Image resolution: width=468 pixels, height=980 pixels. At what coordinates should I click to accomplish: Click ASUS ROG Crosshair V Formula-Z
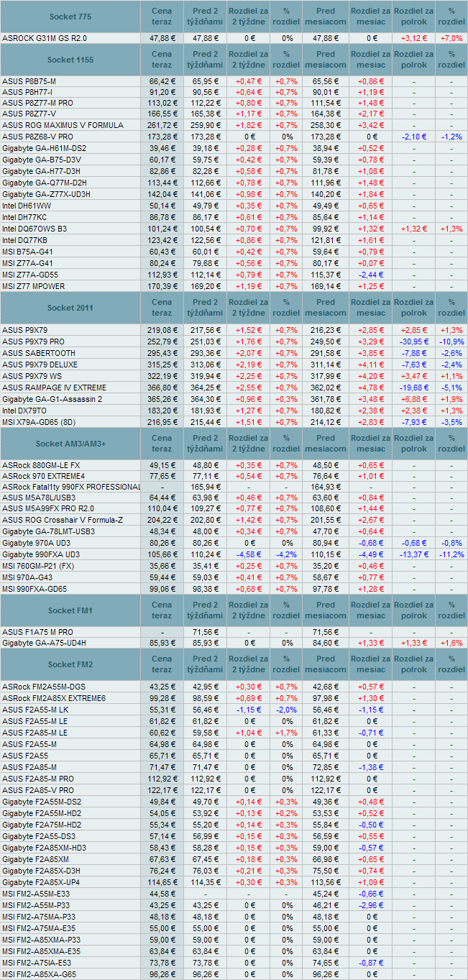pyautogui.click(x=63, y=520)
